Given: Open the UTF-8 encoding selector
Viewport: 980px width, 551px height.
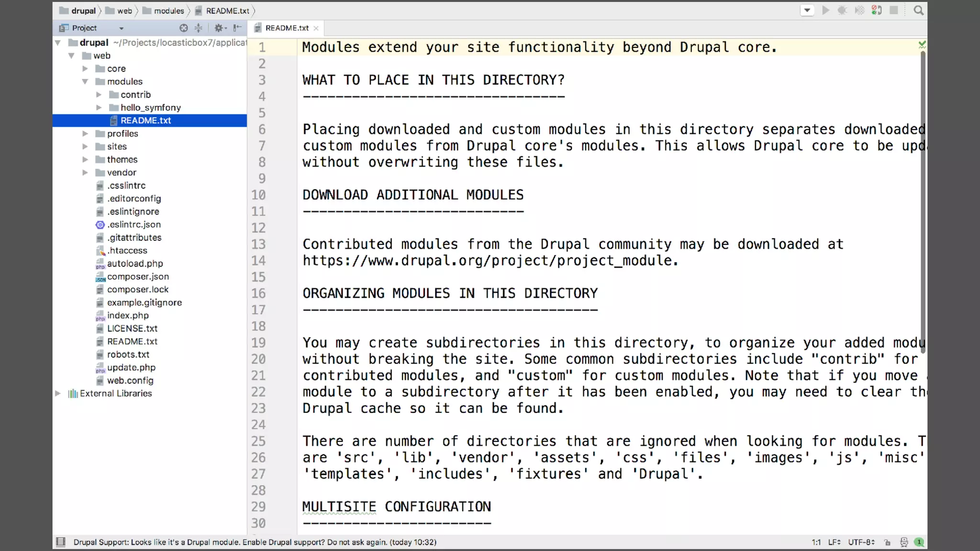Looking at the screenshot, I should pyautogui.click(x=861, y=542).
